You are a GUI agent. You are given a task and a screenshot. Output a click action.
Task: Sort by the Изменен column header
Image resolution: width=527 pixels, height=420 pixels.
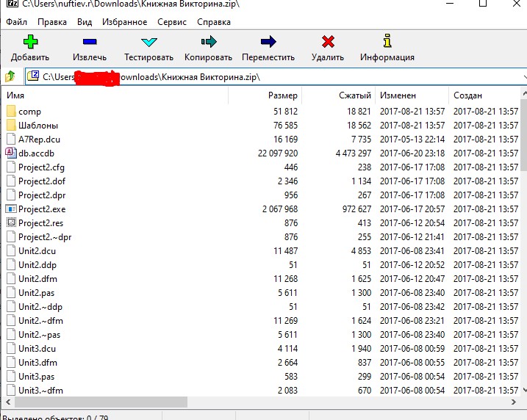pyautogui.click(x=398, y=95)
